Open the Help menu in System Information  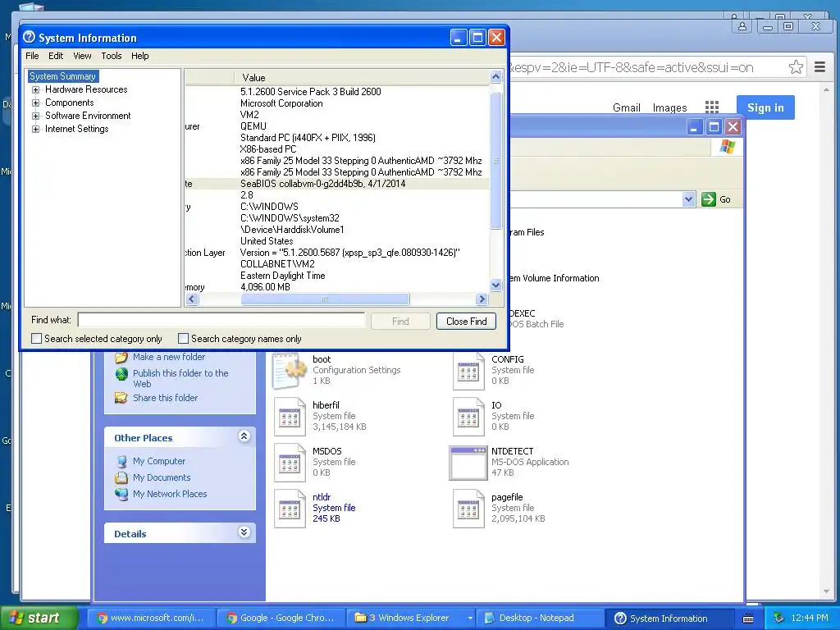click(139, 56)
